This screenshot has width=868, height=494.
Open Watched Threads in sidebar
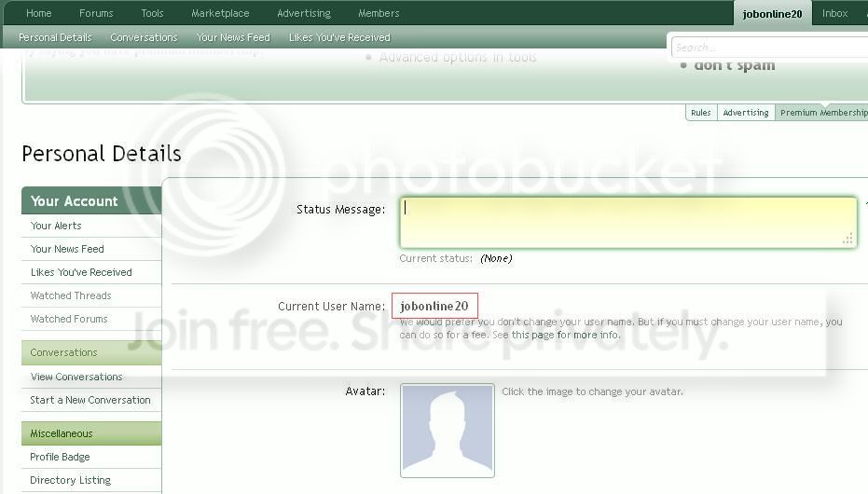coord(71,295)
